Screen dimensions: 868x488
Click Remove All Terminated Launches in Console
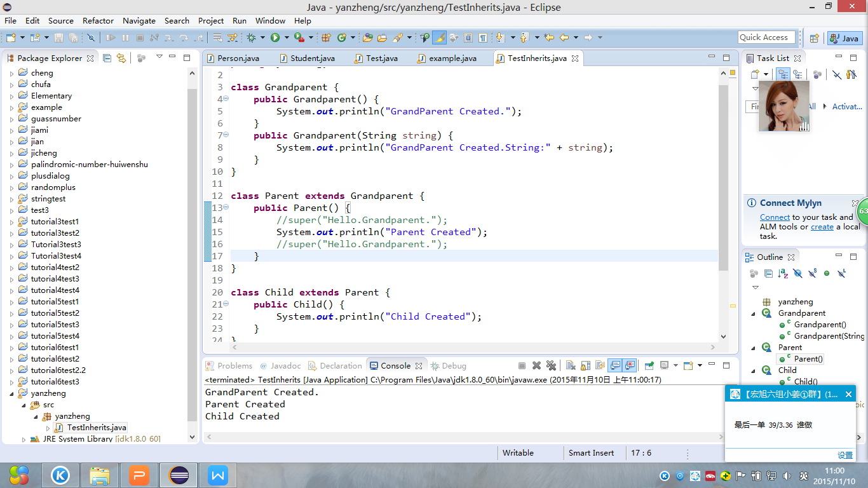(x=551, y=365)
